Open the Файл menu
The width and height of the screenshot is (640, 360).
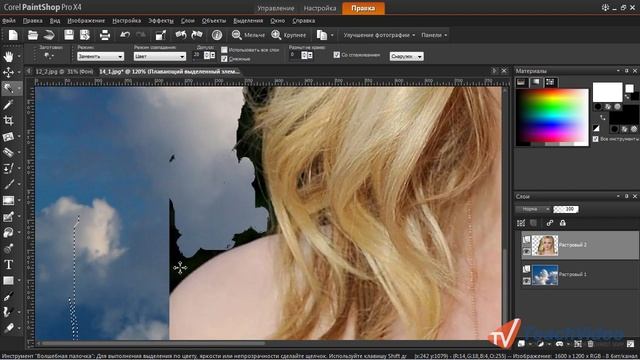[9, 20]
